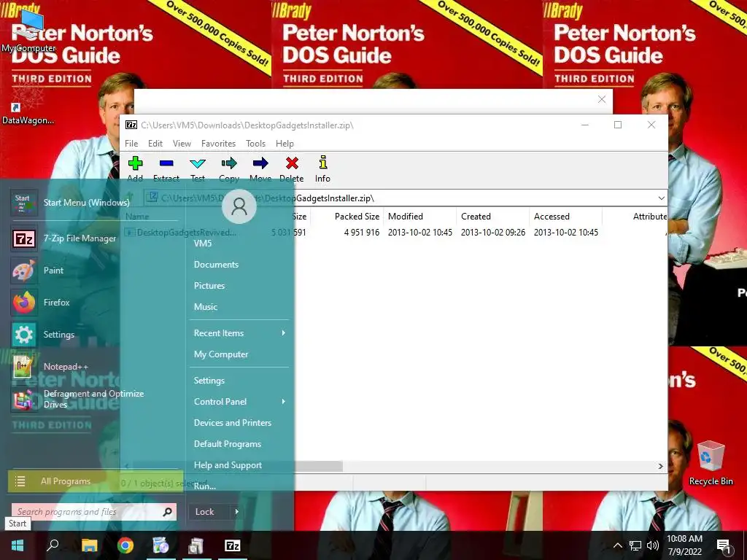
Task: Open Music from the Start menu
Action: (x=206, y=307)
